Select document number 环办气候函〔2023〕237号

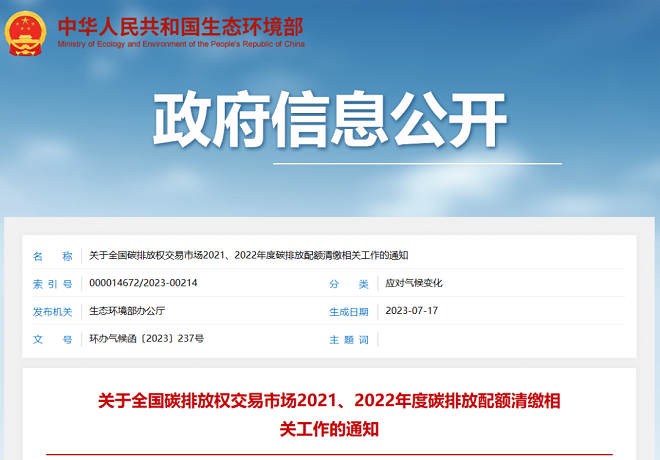click(x=146, y=339)
